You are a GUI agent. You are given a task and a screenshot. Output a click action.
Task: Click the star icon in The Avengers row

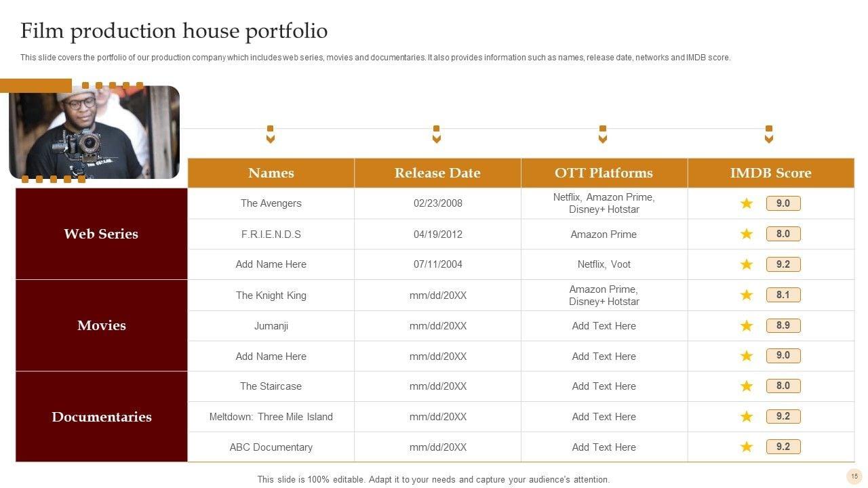click(x=747, y=203)
